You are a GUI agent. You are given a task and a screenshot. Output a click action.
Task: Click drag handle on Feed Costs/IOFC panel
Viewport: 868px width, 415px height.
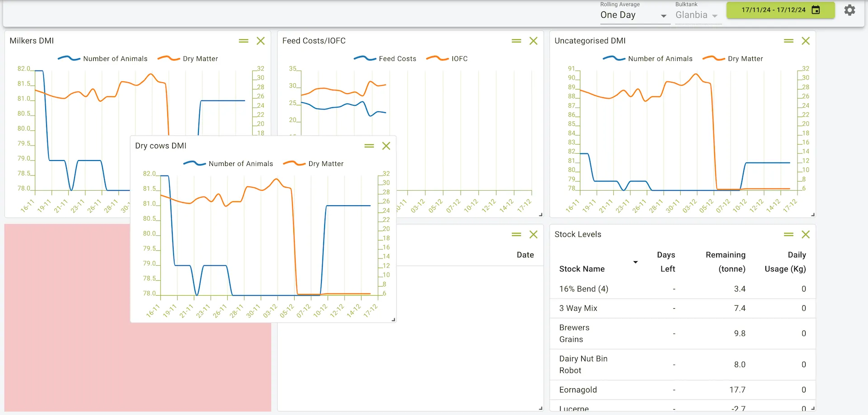tap(516, 41)
